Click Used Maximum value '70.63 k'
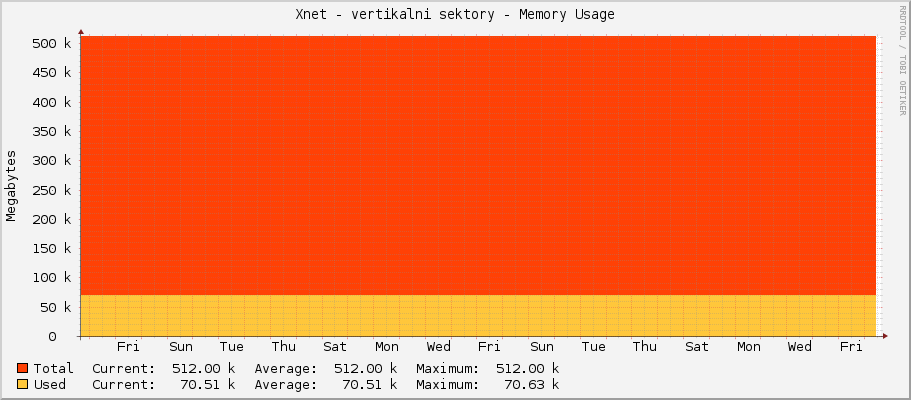The height and width of the screenshot is (400, 911). point(531,384)
